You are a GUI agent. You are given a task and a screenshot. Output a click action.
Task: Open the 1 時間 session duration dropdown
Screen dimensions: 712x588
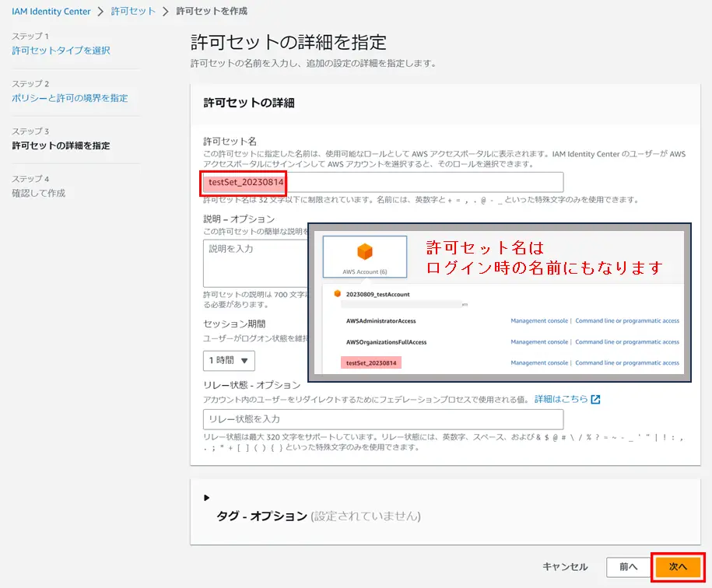[x=229, y=361]
